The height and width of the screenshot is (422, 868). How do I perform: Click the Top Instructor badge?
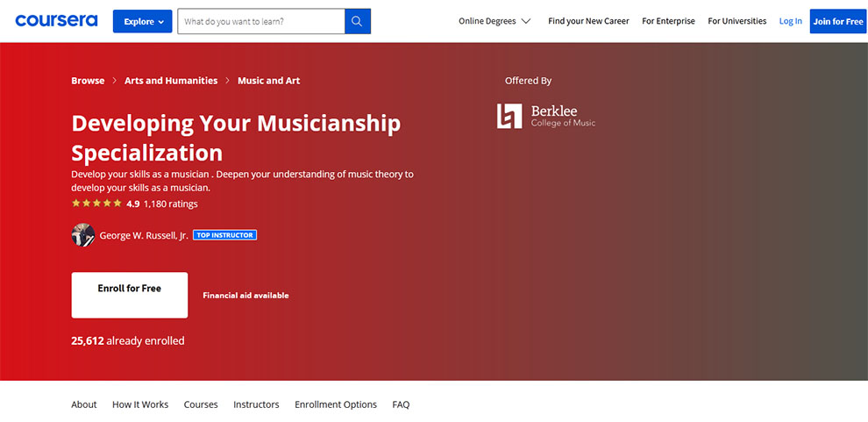pyautogui.click(x=224, y=235)
